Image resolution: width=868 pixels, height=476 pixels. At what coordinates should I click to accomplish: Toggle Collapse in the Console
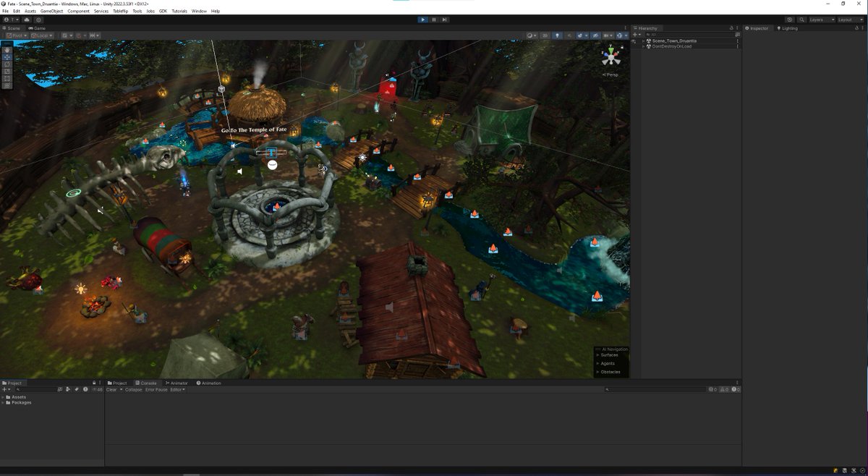pos(134,389)
